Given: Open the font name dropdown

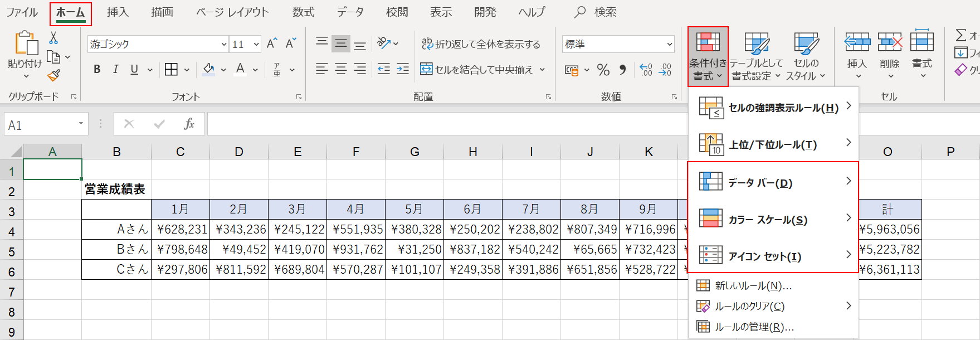Looking at the screenshot, I should tap(223, 45).
